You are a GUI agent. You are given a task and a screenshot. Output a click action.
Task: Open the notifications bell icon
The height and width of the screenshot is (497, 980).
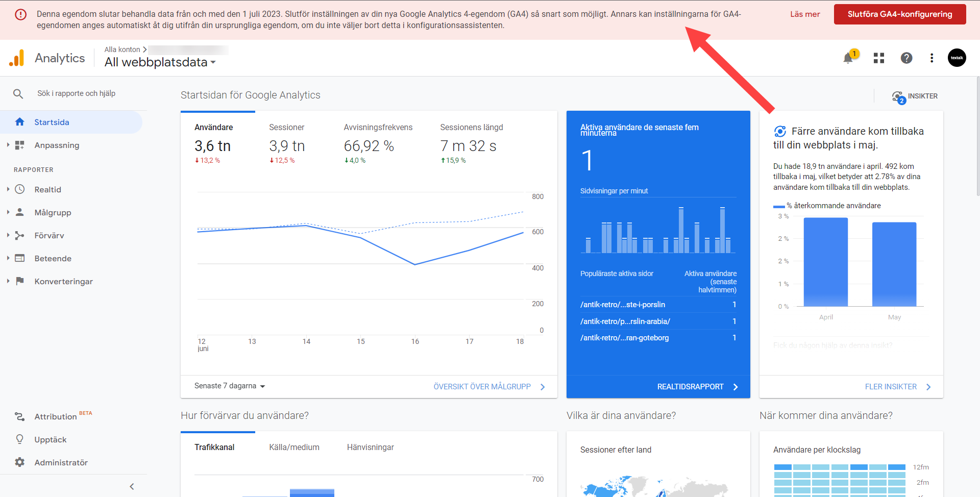click(848, 58)
